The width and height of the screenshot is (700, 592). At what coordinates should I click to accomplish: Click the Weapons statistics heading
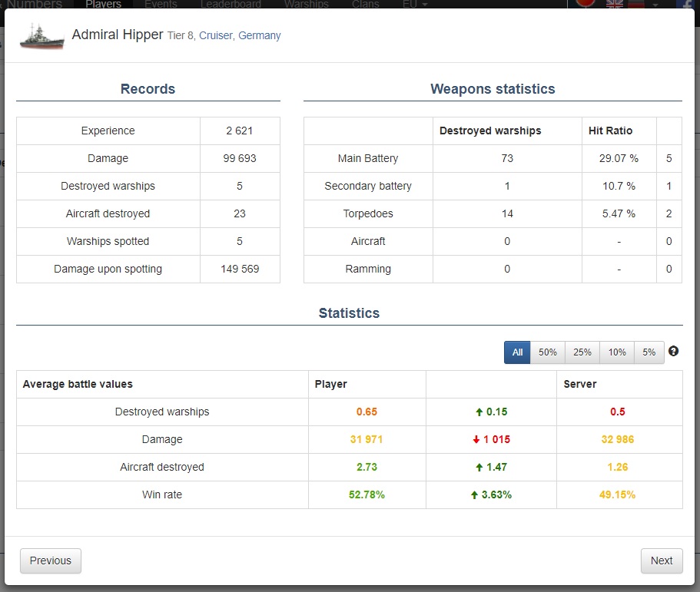[493, 89]
